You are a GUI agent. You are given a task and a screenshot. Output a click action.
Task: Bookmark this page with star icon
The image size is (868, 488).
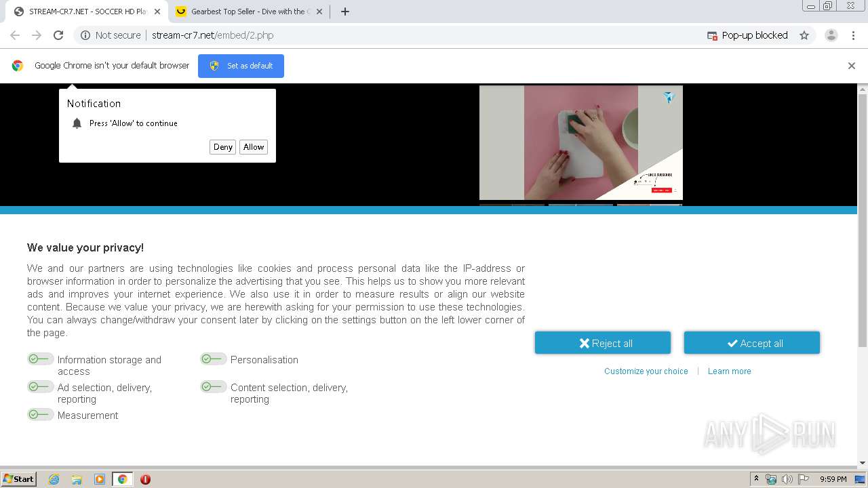click(x=804, y=35)
